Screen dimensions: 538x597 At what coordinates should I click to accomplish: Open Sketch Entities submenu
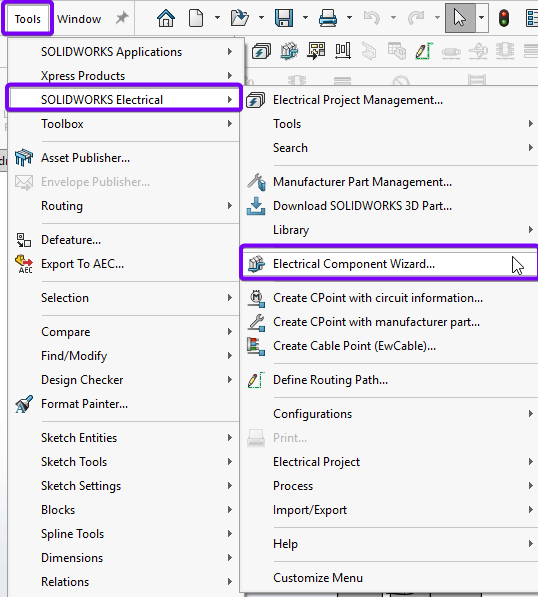point(123,438)
